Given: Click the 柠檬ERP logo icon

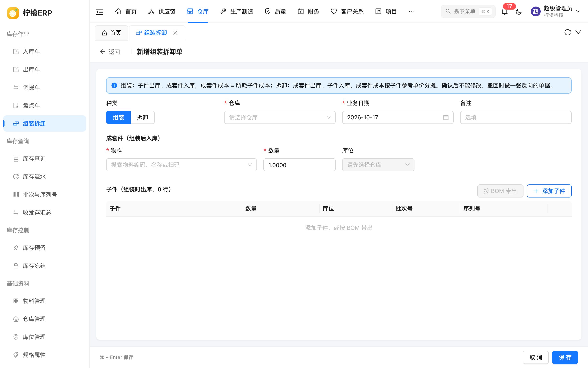Looking at the screenshot, I should pyautogui.click(x=13, y=13).
